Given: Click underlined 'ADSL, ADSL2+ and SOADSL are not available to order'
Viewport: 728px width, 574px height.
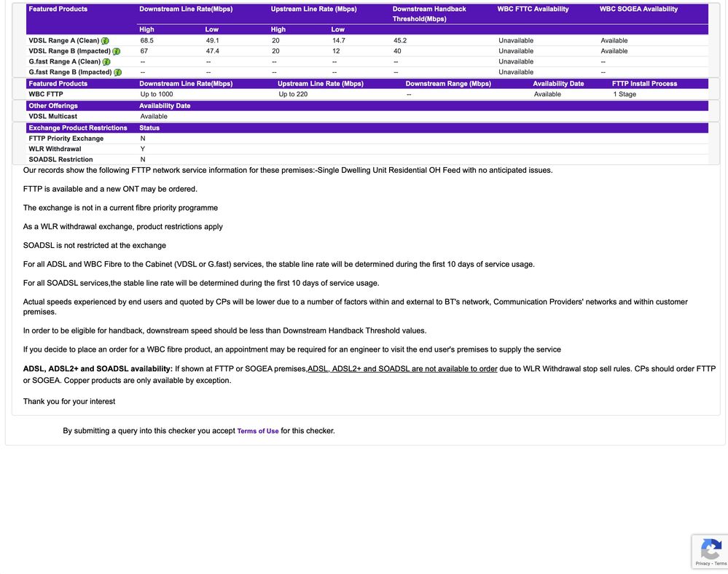Looking at the screenshot, I should tap(402, 368).
